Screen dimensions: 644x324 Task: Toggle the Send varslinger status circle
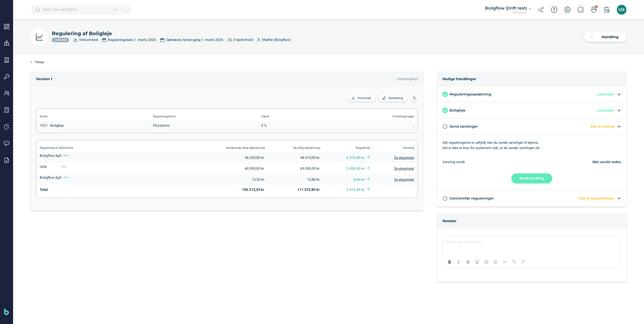(x=445, y=126)
